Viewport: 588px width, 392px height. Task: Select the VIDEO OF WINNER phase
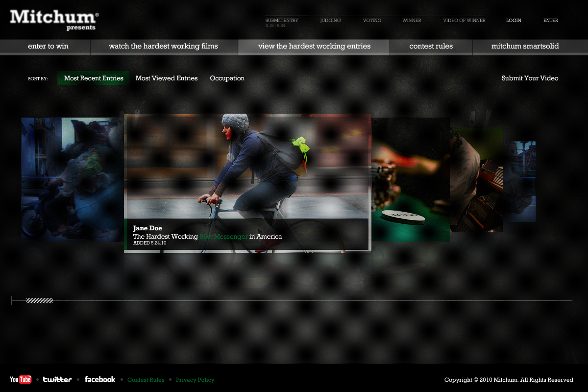click(464, 21)
